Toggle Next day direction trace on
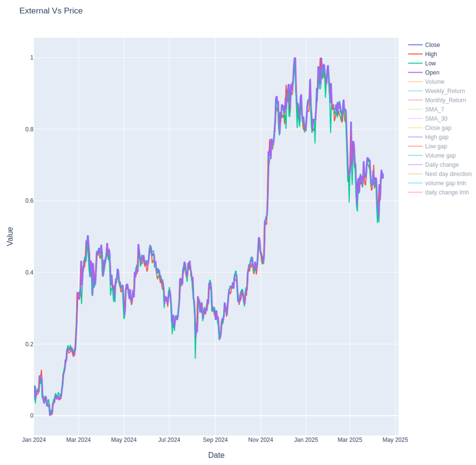476x465 pixels. tap(448, 174)
